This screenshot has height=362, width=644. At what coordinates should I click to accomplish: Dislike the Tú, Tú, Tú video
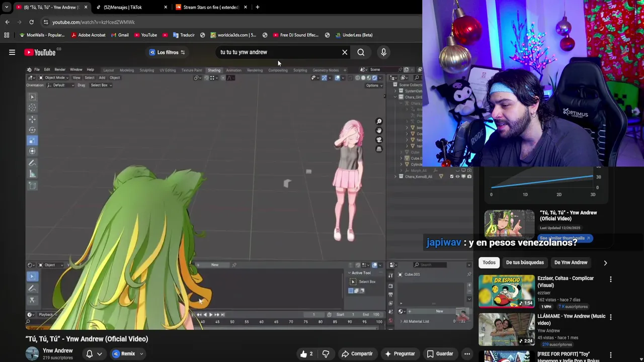pos(326,354)
